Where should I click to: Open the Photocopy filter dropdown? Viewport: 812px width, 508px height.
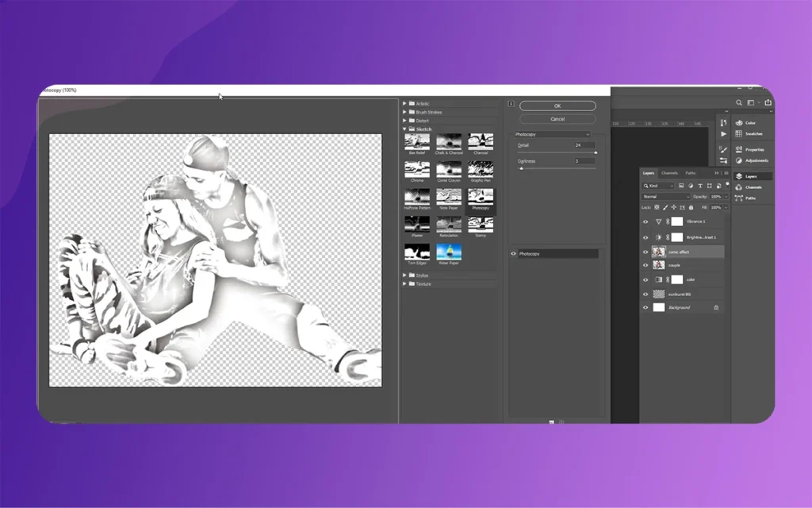pyautogui.click(x=552, y=135)
